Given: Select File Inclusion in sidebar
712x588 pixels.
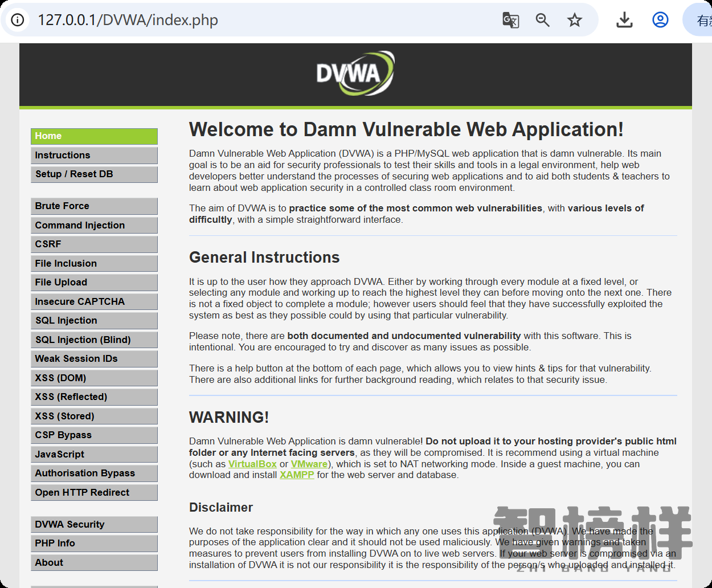Looking at the screenshot, I should point(94,264).
